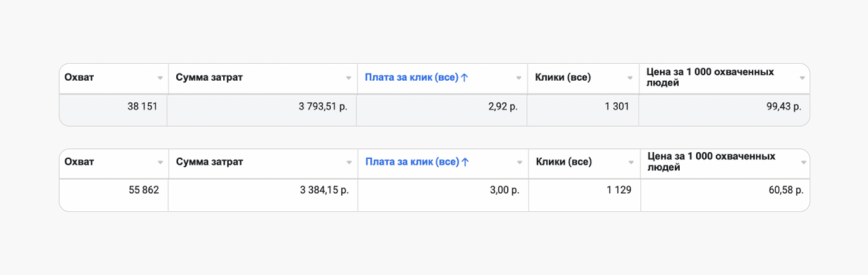Screen dimensions: 868x275
Task: Open the Охват dropdown arrow in the lower table
Action: point(160,163)
